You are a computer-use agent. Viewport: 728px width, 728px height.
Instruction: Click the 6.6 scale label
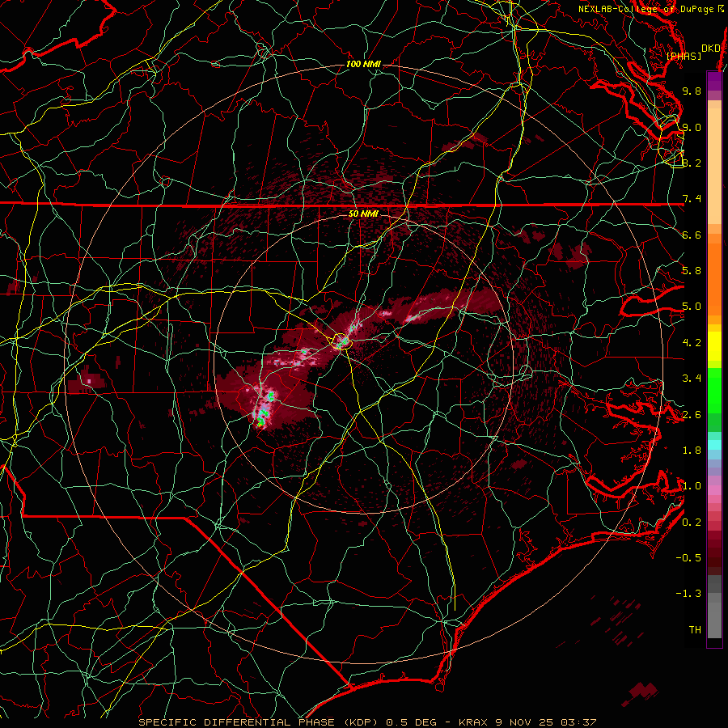coord(692,235)
